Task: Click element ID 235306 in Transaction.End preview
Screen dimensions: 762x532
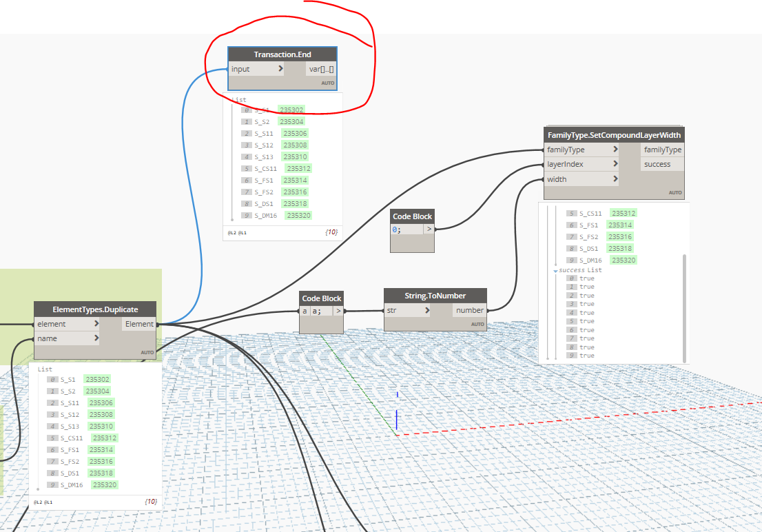Action: pyautogui.click(x=295, y=133)
